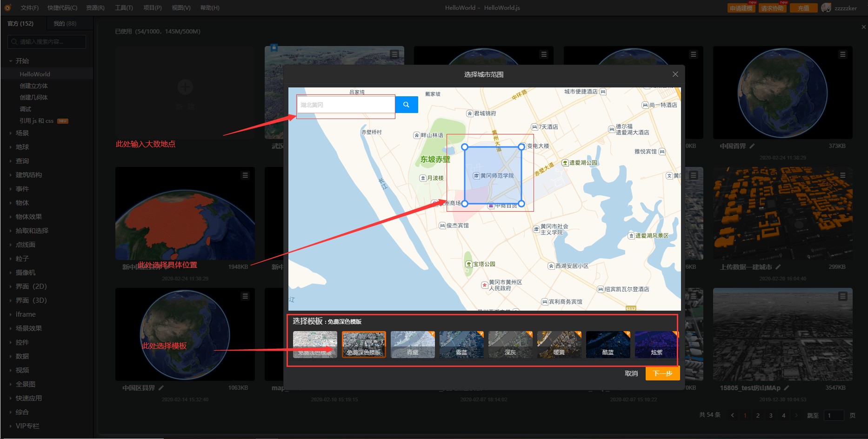868x439 pixels.
Task: Open options menu on 中国区县界 card
Action: click(245, 296)
